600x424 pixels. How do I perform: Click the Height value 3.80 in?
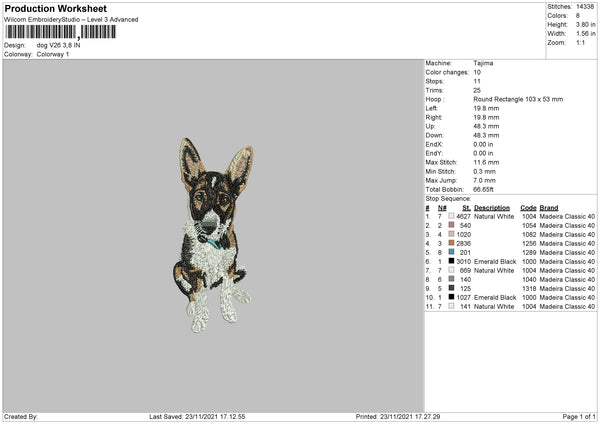(585, 24)
